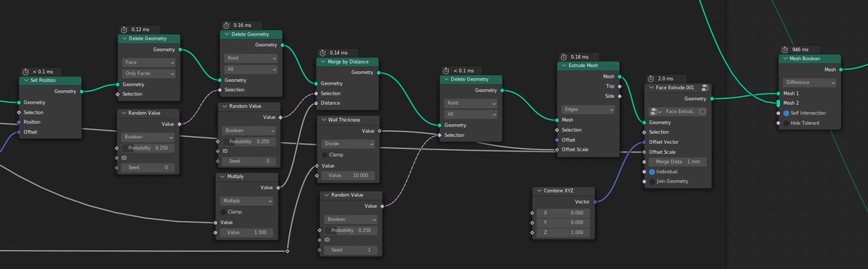
Task: Toggle the fake user shield icon in Face Extrude.001
Action: click(703, 111)
